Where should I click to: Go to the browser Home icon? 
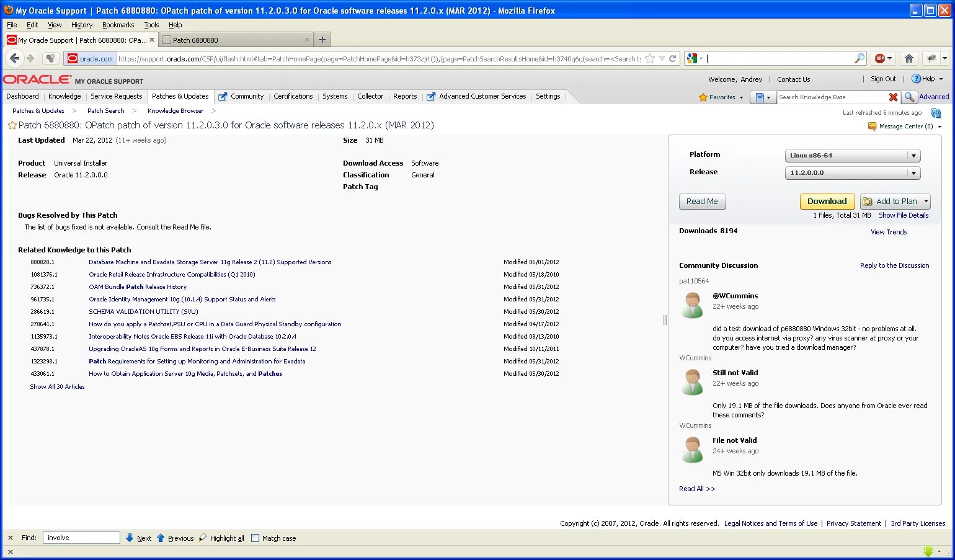[909, 58]
